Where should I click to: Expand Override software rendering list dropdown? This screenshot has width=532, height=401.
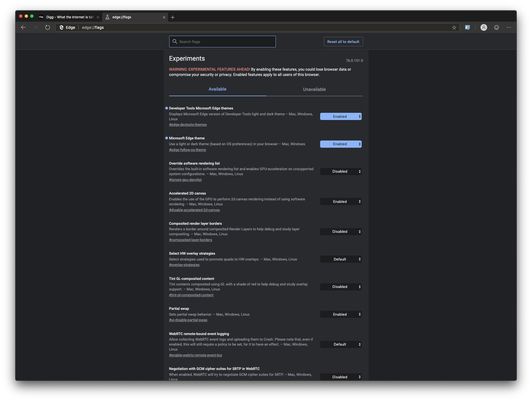(x=341, y=172)
